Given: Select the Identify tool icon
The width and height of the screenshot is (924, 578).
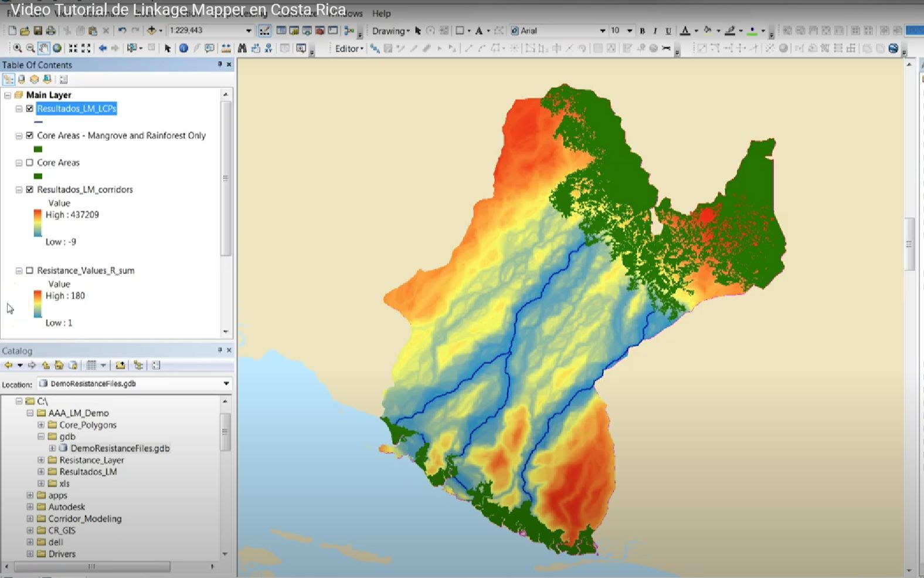Looking at the screenshot, I should point(184,49).
